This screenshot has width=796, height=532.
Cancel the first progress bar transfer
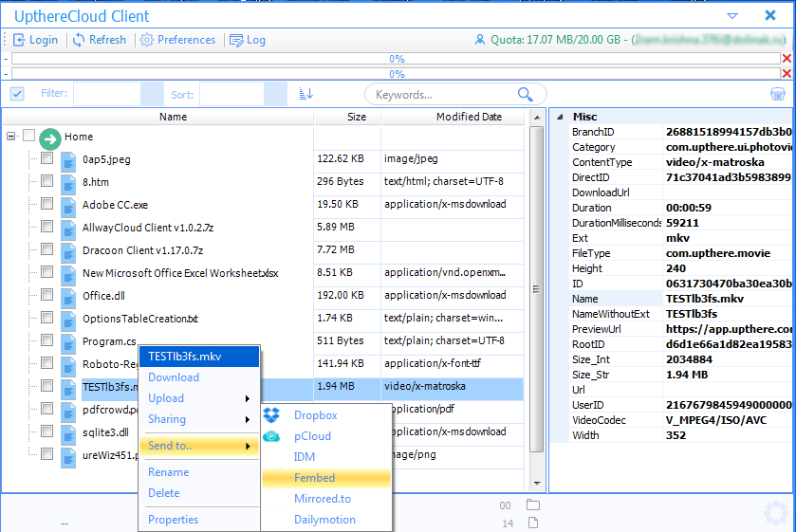pyautogui.click(x=787, y=59)
